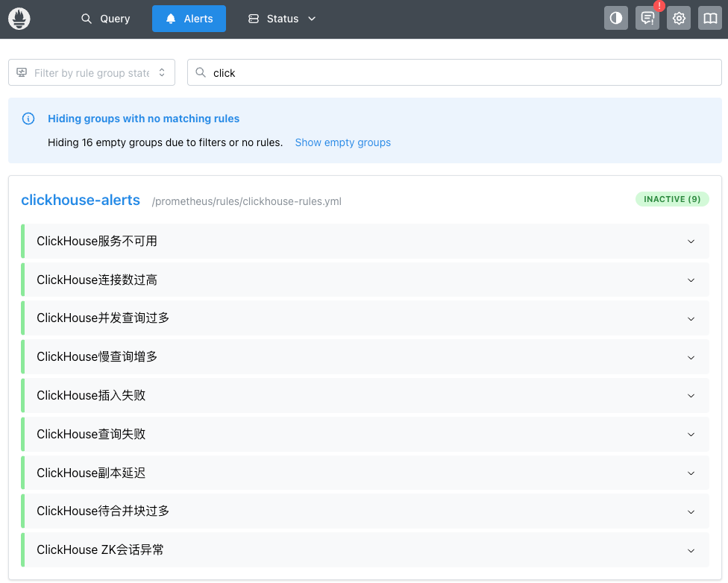Click the text 'ClickHouse待合并块过多'
This screenshot has width=728, height=583.
(x=103, y=511)
